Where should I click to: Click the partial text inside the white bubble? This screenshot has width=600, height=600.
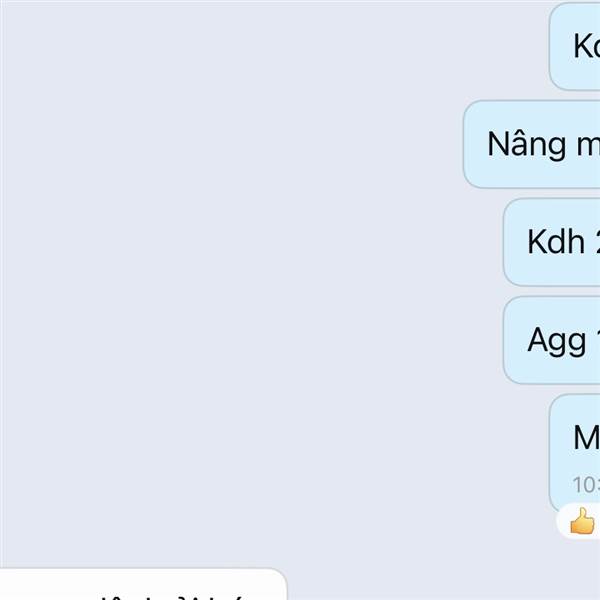pyautogui.click(x=172, y=597)
